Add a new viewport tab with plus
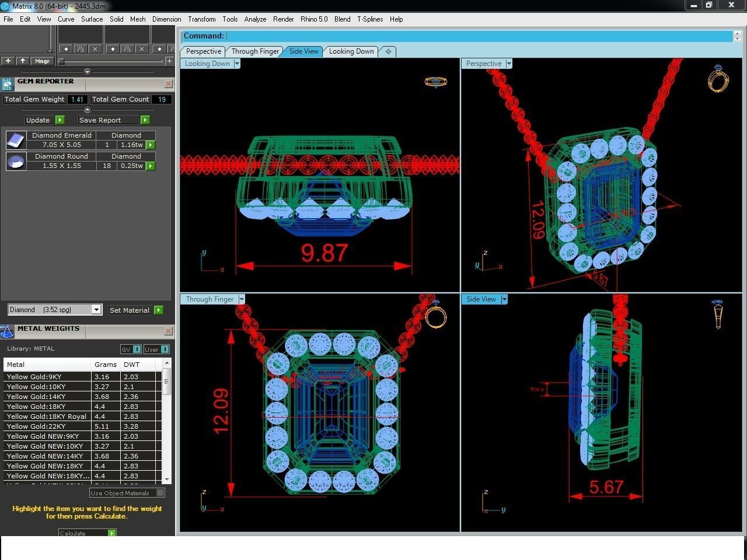This screenshot has width=747, height=560. point(388,51)
